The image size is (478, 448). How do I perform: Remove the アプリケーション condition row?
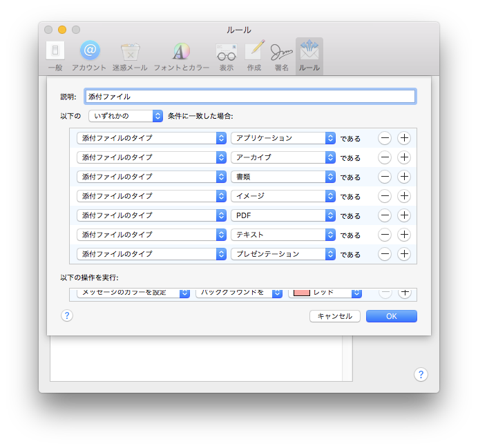385,138
